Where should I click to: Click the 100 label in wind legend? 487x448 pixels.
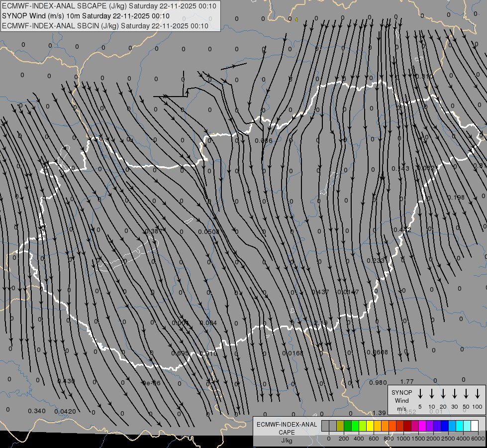pos(478,407)
